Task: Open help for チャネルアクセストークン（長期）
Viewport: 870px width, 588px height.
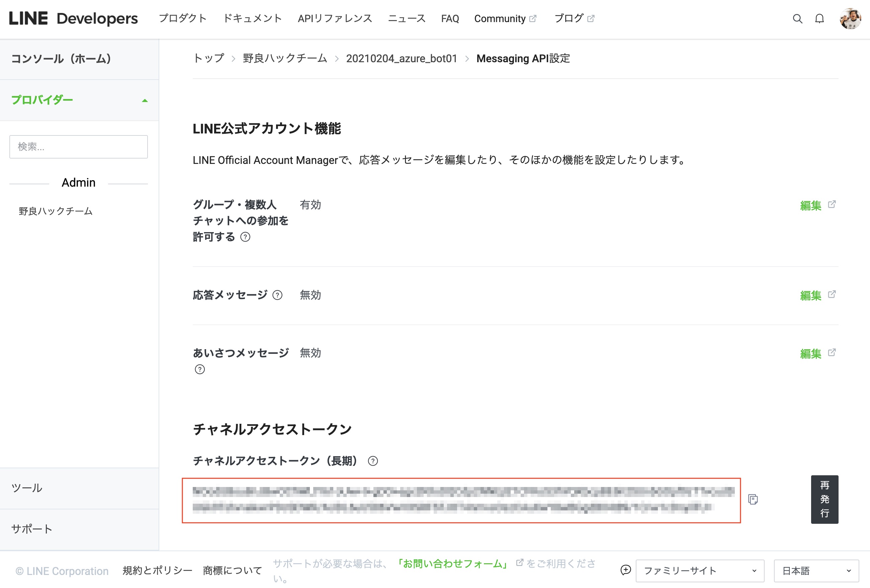Action: [x=373, y=461]
